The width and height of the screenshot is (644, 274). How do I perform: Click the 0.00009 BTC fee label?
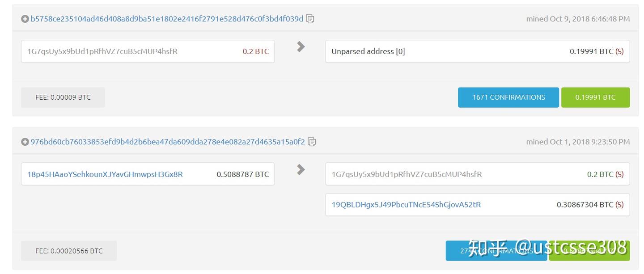point(63,97)
